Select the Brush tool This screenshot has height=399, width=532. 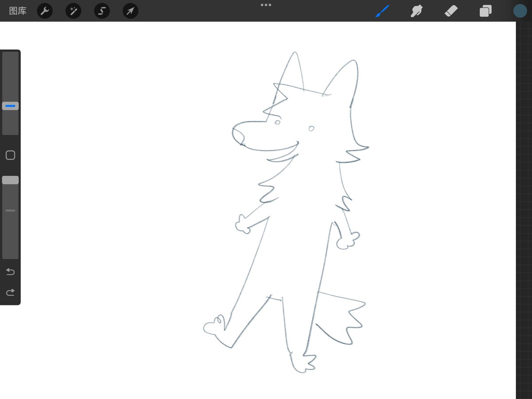[x=382, y=11]
